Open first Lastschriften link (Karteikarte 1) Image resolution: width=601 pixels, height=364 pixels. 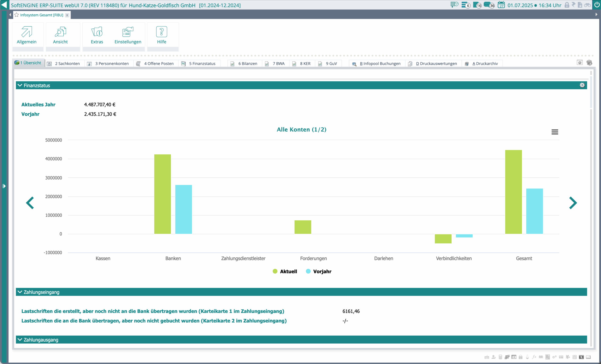click(x=153, y=311)
